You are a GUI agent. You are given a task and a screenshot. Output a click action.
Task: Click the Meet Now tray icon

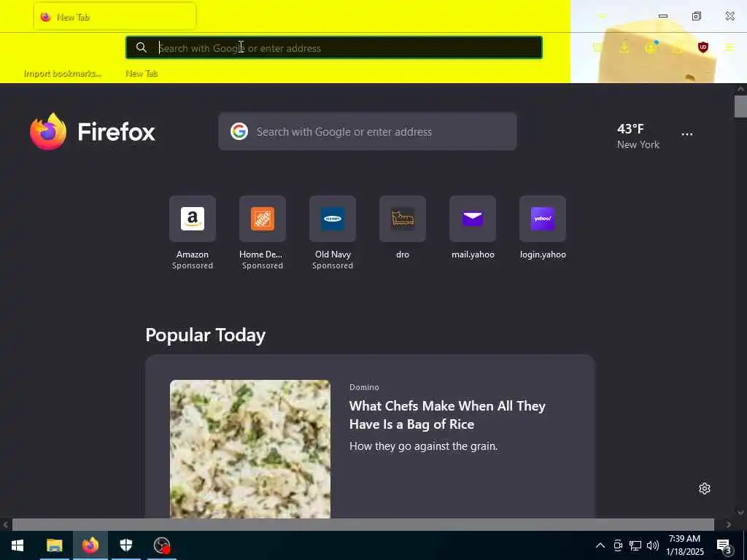pyautogui.click(x=618, y=545)
